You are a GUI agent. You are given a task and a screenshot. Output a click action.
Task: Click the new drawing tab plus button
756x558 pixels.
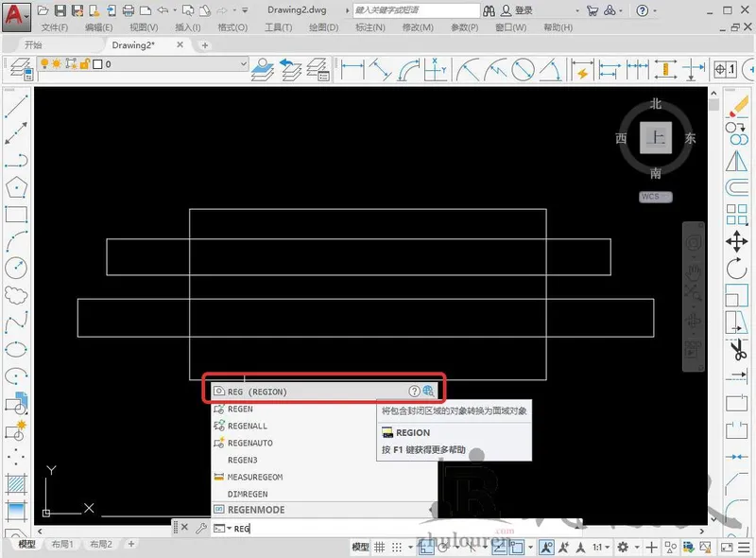(x=205, y=44)
